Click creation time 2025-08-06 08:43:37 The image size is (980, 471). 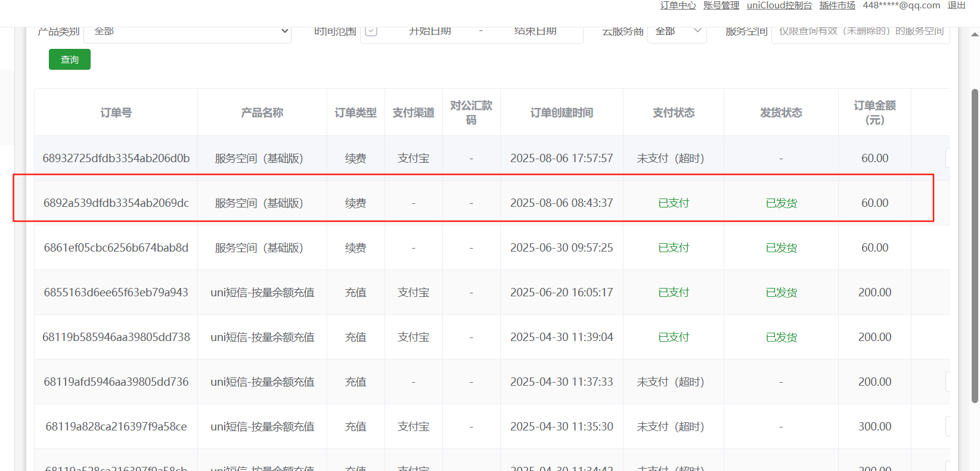(562, 203)
